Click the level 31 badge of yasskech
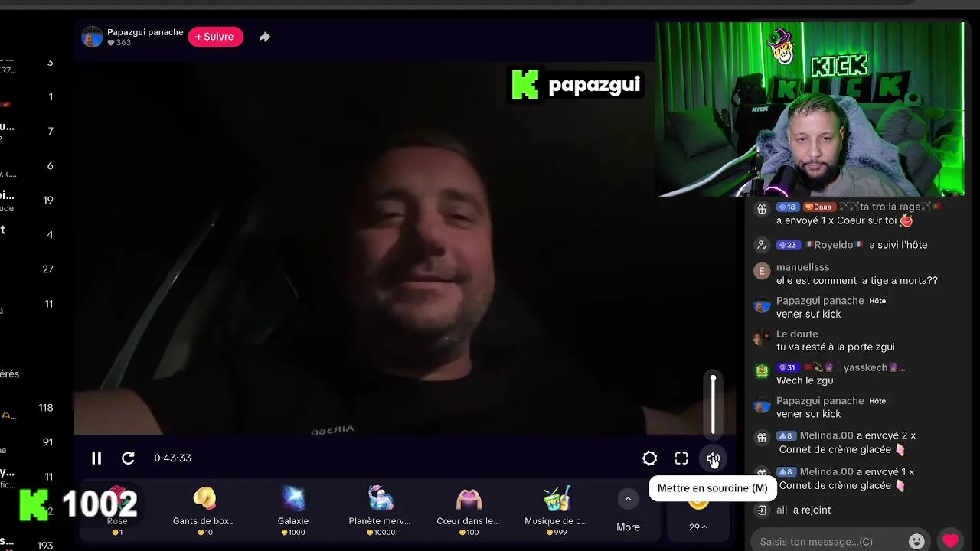The width and height of the screenshot is (980, 551). [x=788, y=367]
